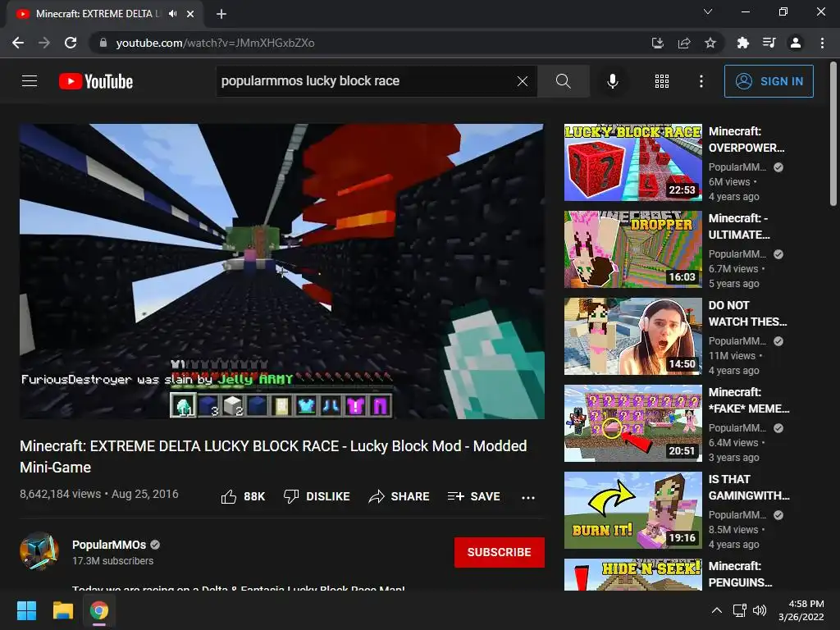Viewport: 840px width, 630px height.
Task: Open a new browser tab
Action: (x=221, y=14)
